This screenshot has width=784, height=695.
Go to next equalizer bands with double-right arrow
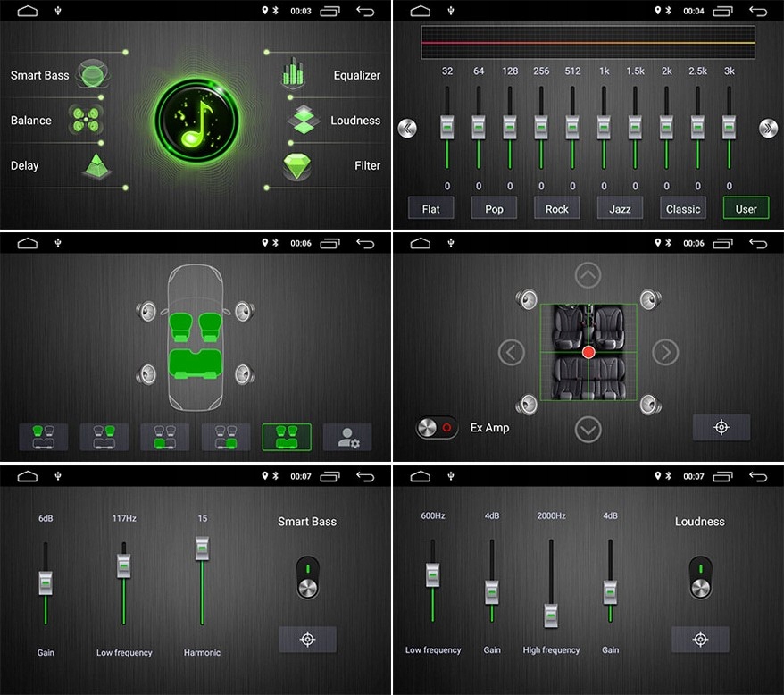coord(769,128)
